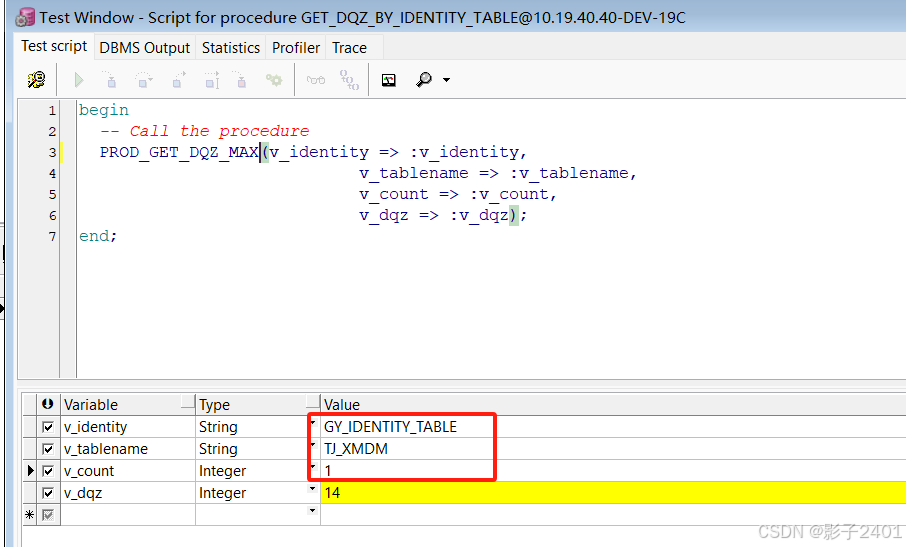Click the GY_IDENTITY_TABLE value cell

click(613, 427)
